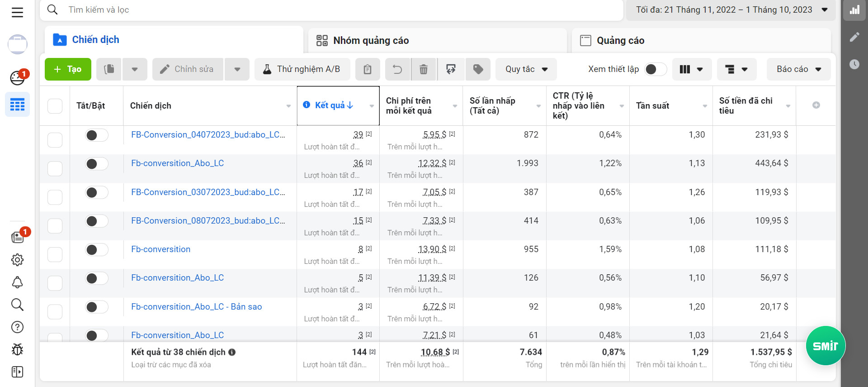Click the Chỉnh sửa button
The image size is (868, 387).
[188, 69]
